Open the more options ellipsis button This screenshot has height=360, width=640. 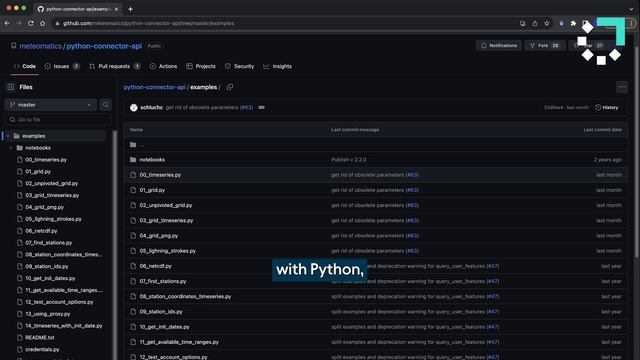click(x=622, y=87)
